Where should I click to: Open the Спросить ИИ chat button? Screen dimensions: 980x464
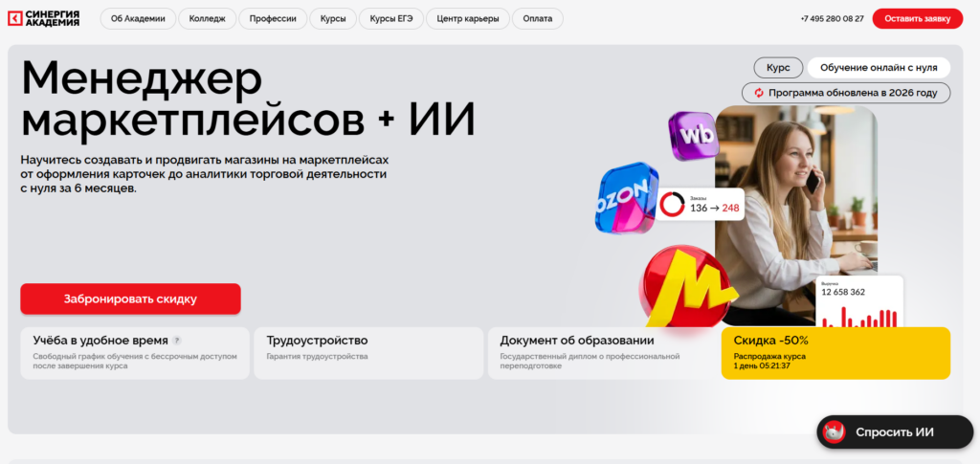pos(895,431)
